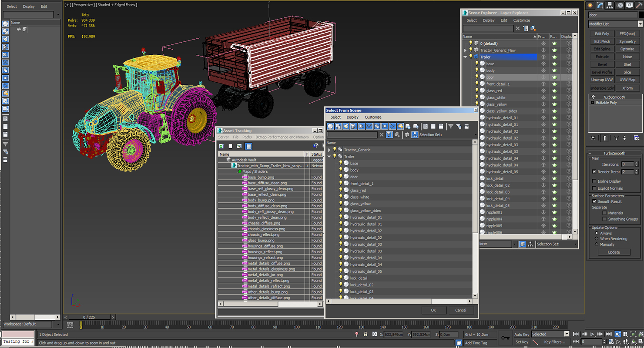Open Display menu in Select From Scene
Image resolution: width=644 pixels, height=348 pixels.
point(352,117)
